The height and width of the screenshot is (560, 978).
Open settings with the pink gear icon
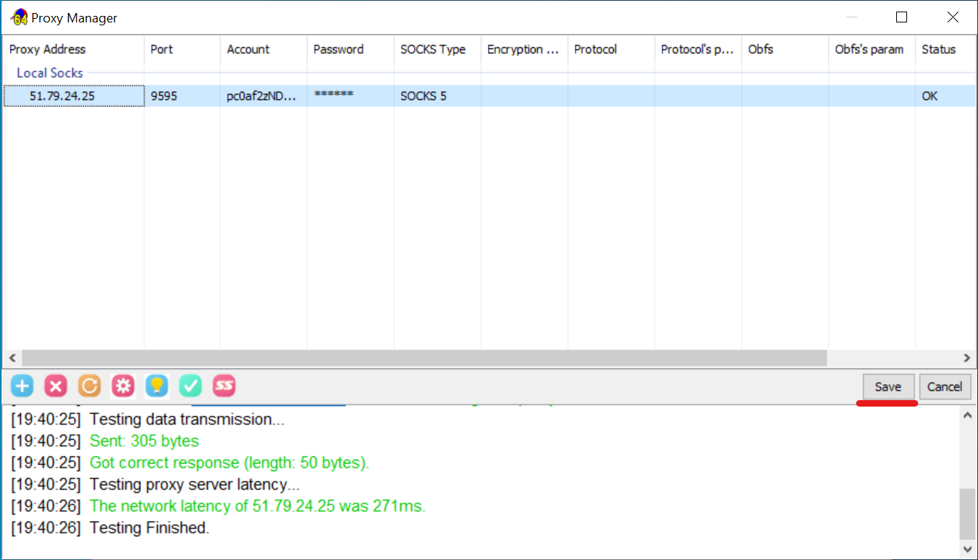[123, 386]
